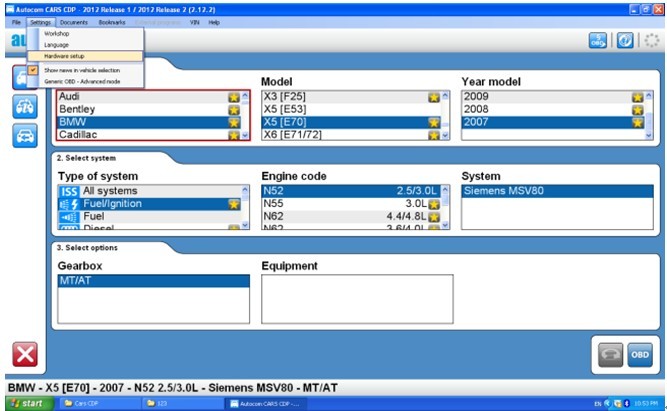Viewport: 667px width, 411px height.
Task: Toggle favorite star for BMW
Action: [x=234, y=123]
